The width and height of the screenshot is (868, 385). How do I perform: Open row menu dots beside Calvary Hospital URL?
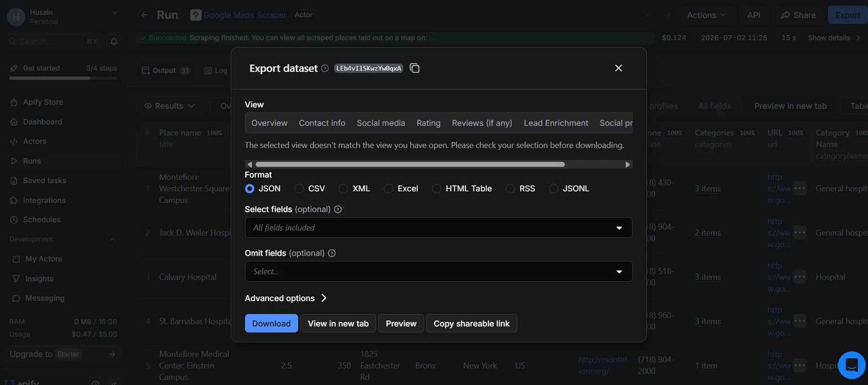click(800, 277)
